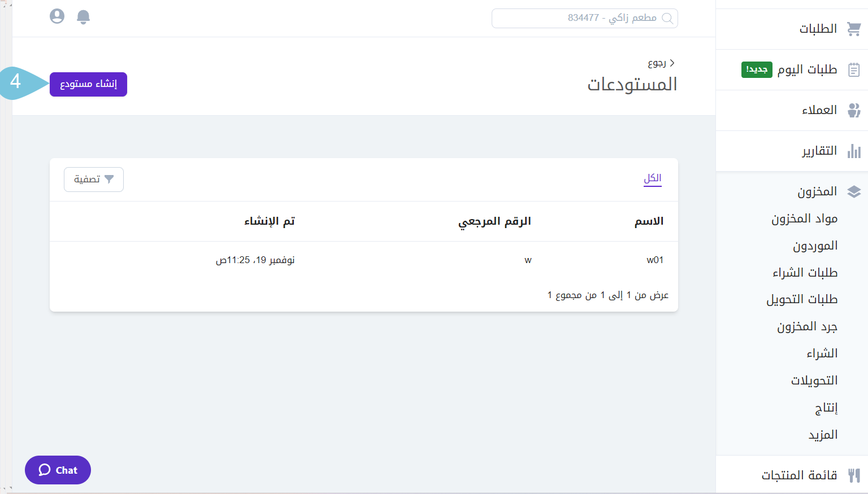Click the Customers people icon

point(853,110)
